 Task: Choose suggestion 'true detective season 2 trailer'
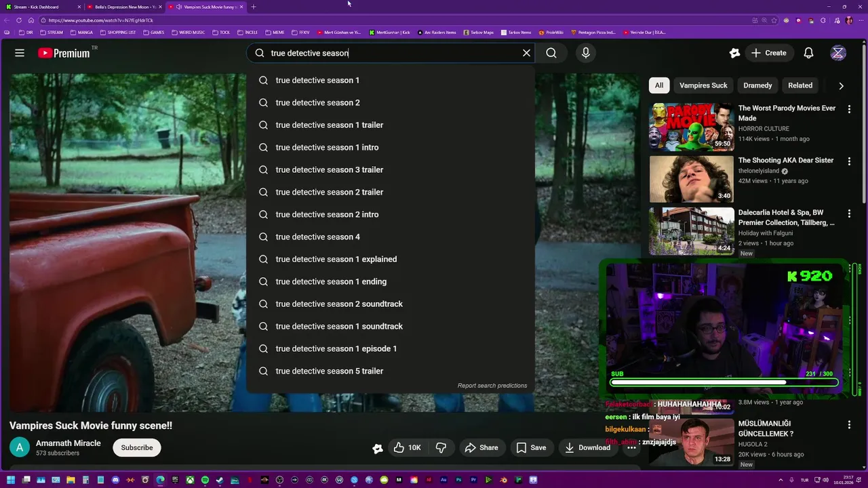point(391,192)
